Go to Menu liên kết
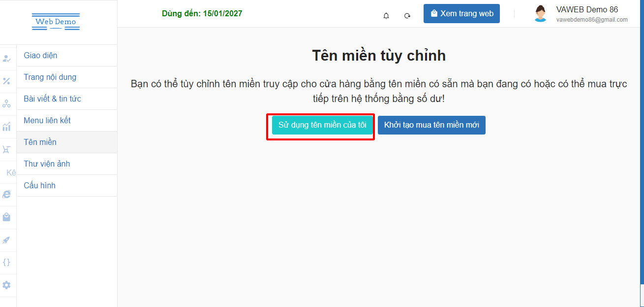 [47, 120]
